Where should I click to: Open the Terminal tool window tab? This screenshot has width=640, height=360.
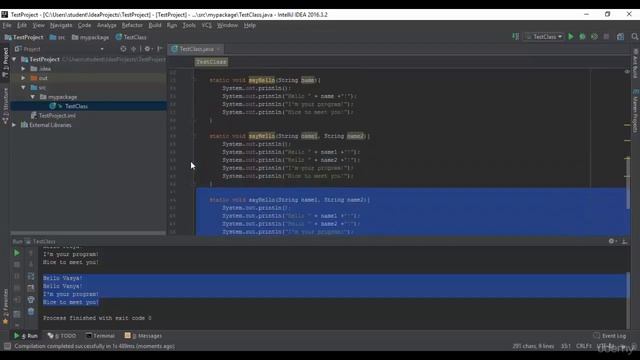[x=100, y=336]
